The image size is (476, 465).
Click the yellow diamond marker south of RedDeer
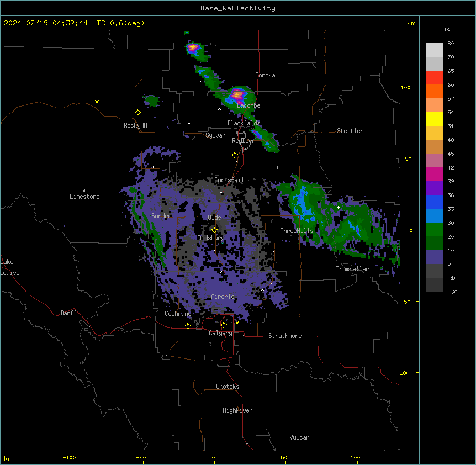tap(235, 155)
